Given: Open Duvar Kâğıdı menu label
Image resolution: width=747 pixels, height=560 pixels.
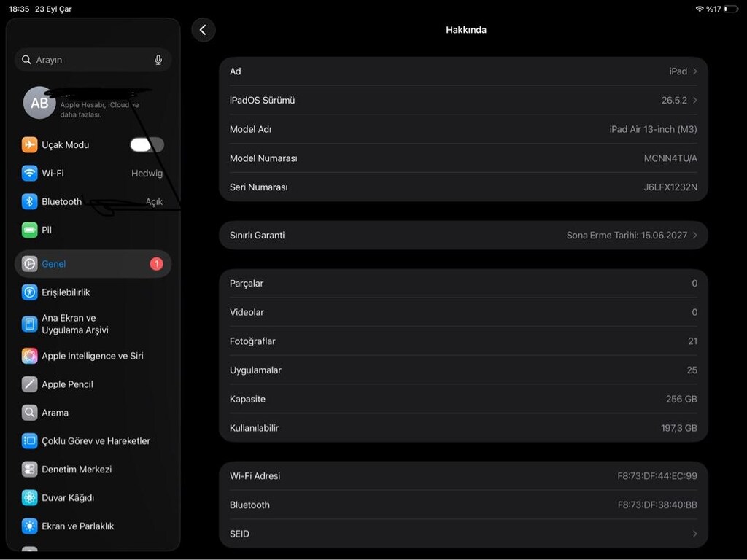Looking at the screenshot, I should (68, 497).
